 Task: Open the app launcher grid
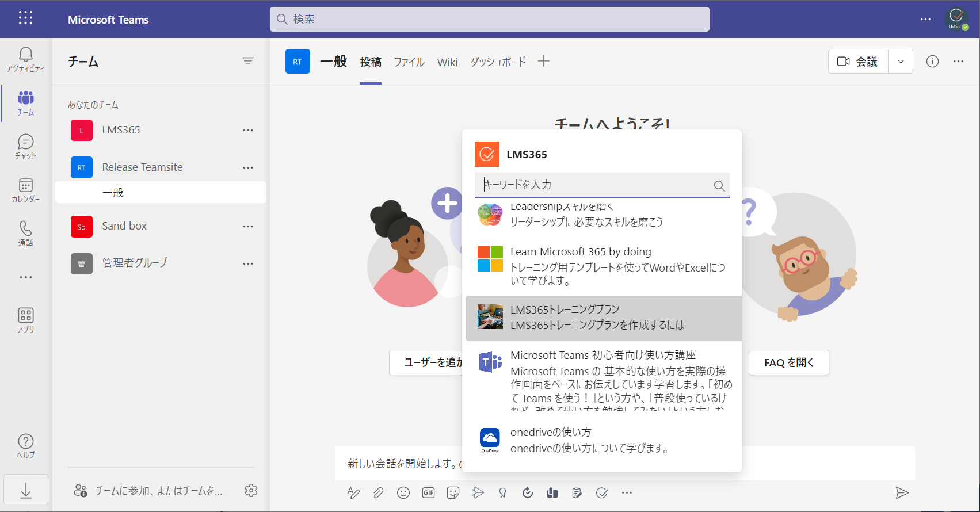pyautogui.click(x=25, y=18)
